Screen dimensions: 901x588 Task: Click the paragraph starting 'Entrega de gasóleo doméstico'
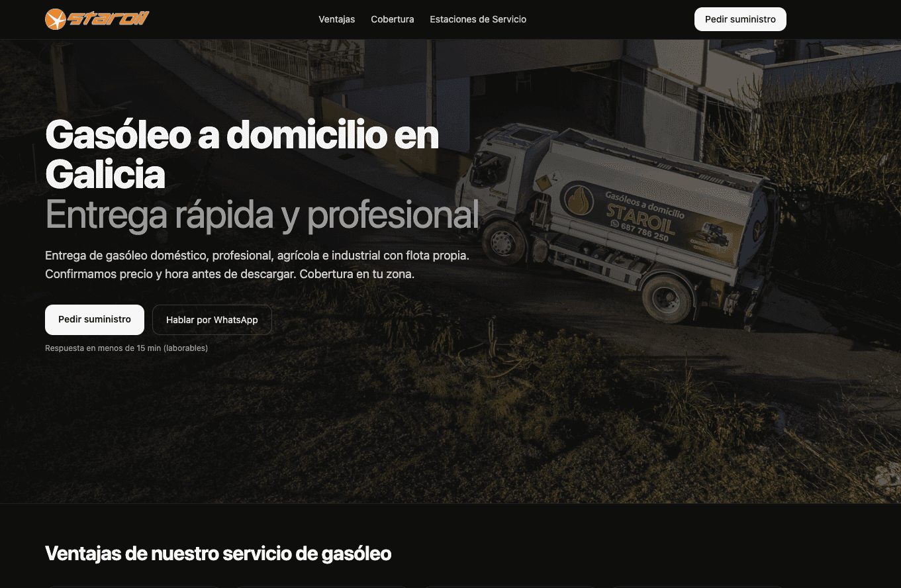258,264
